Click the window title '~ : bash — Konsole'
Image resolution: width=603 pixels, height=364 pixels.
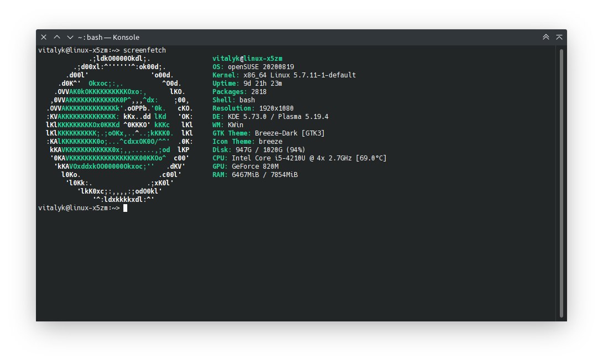click(108, 37)
